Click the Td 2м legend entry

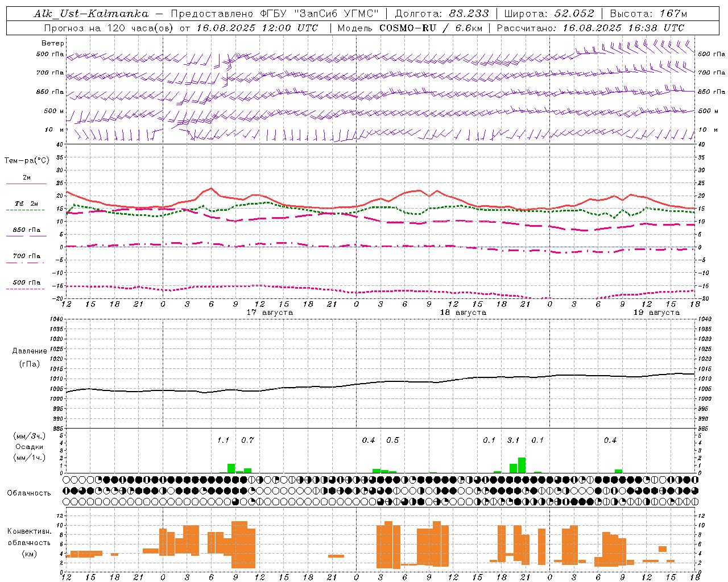(x=27, y=203)
